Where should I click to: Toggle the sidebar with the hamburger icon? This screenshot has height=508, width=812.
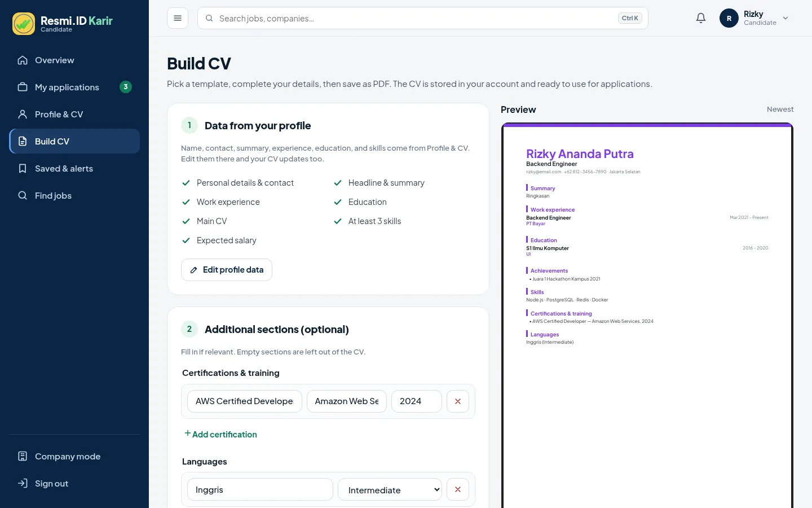coord(178,18)
